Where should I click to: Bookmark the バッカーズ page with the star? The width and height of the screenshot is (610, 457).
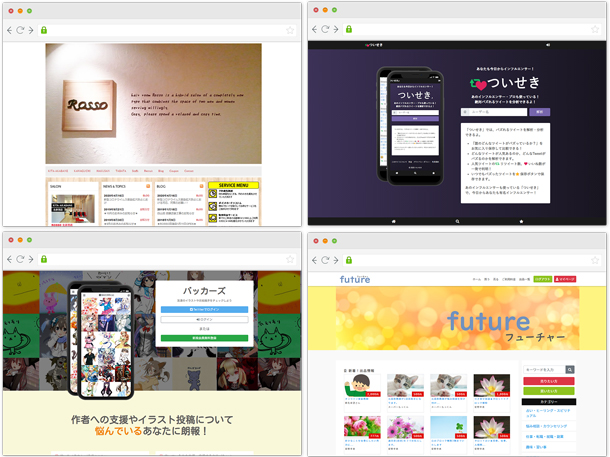point(290,259)
